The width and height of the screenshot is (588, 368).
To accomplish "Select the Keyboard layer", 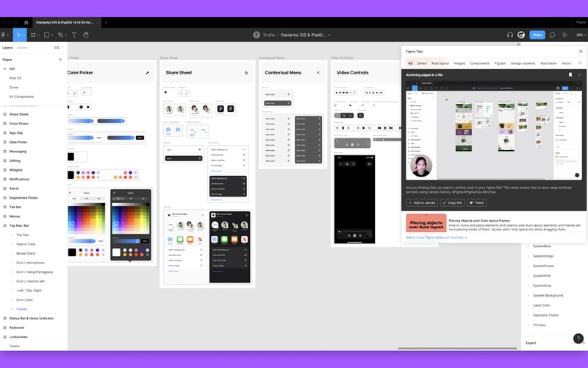I will [16, 328].
